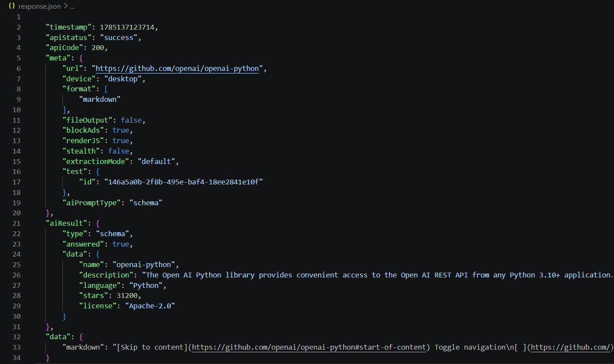This screenshot has width=614, height=364.
Task: Open the start-of-content link on line 33
Action: (x=309, y=347)
